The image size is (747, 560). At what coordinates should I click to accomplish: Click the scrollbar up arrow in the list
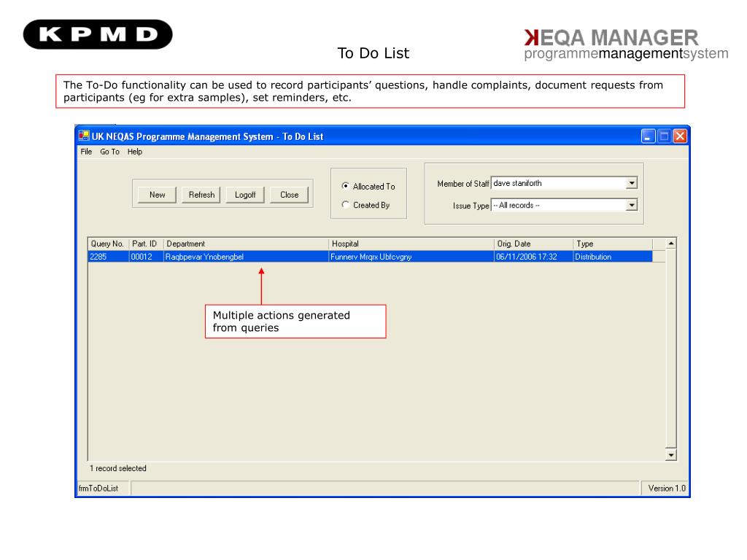pos(671,244)
